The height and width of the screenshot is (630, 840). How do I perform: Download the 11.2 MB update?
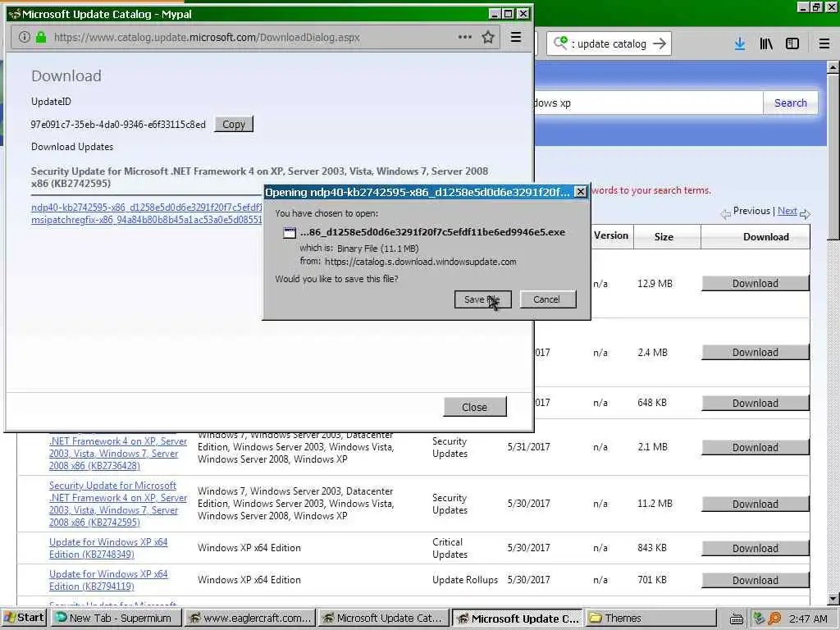coord(756,504)
